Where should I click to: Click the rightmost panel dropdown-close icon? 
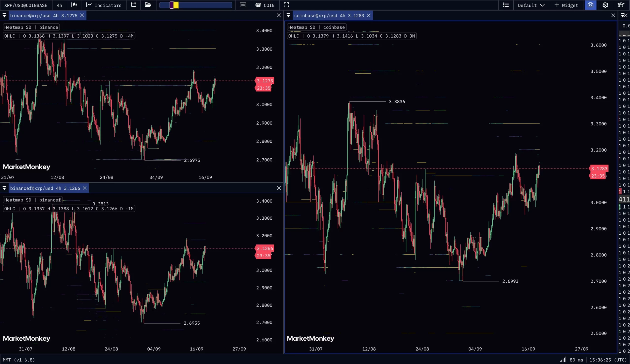click(624, 15)
